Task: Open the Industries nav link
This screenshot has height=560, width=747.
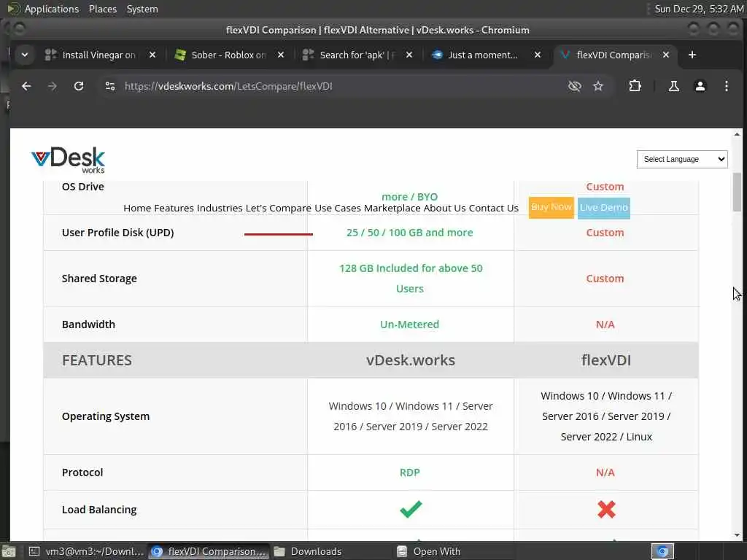Action: click(220, 208)
